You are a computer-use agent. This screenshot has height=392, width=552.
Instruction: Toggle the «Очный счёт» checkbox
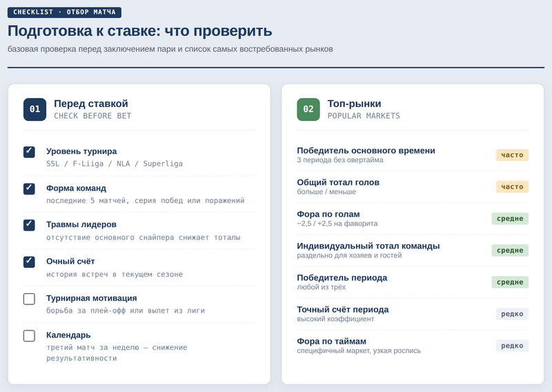click(x=29, y=262)
